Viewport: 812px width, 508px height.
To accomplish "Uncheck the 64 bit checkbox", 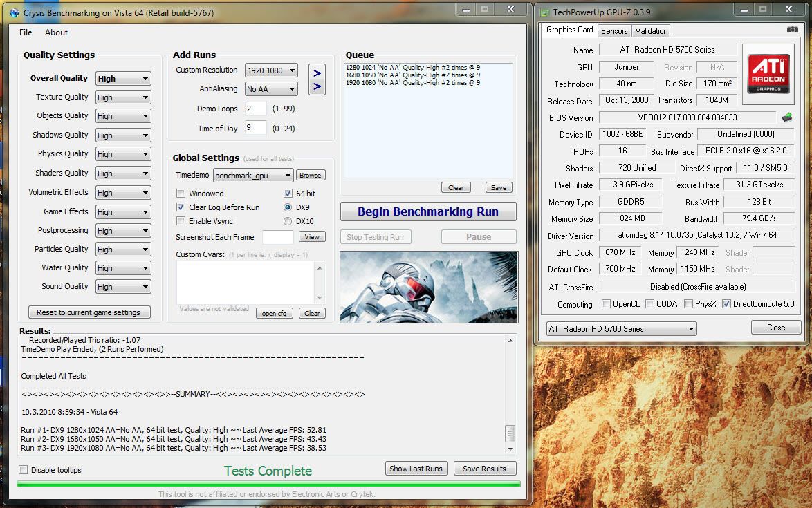I will [288, 194].
